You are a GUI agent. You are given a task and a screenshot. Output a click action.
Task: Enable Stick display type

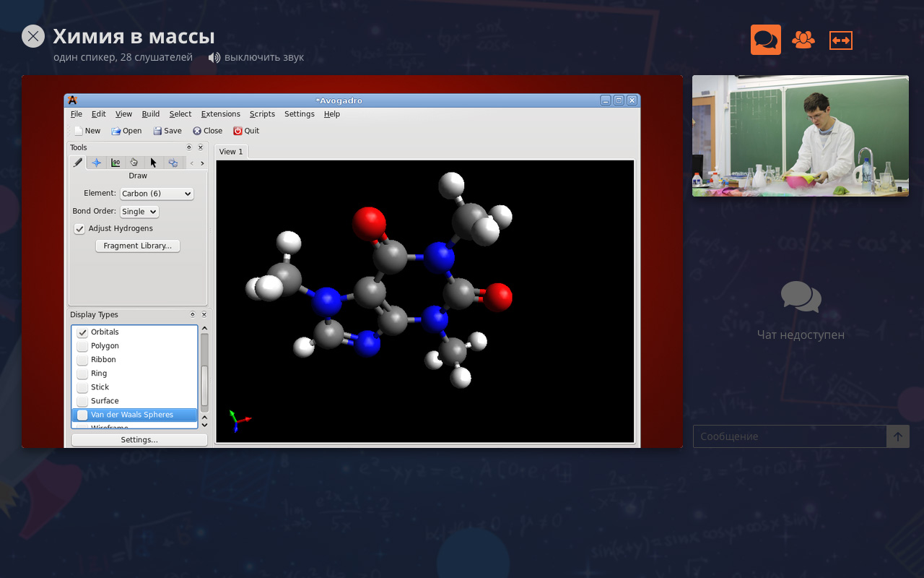point(82,387)
